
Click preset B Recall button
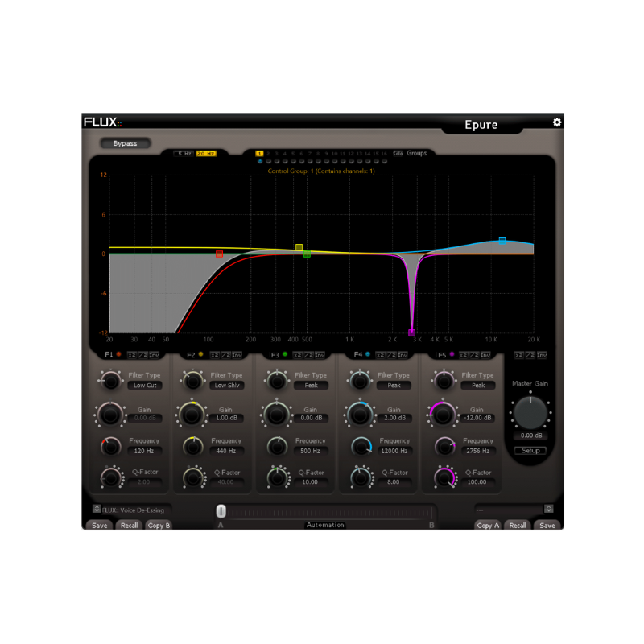(518, 526)
